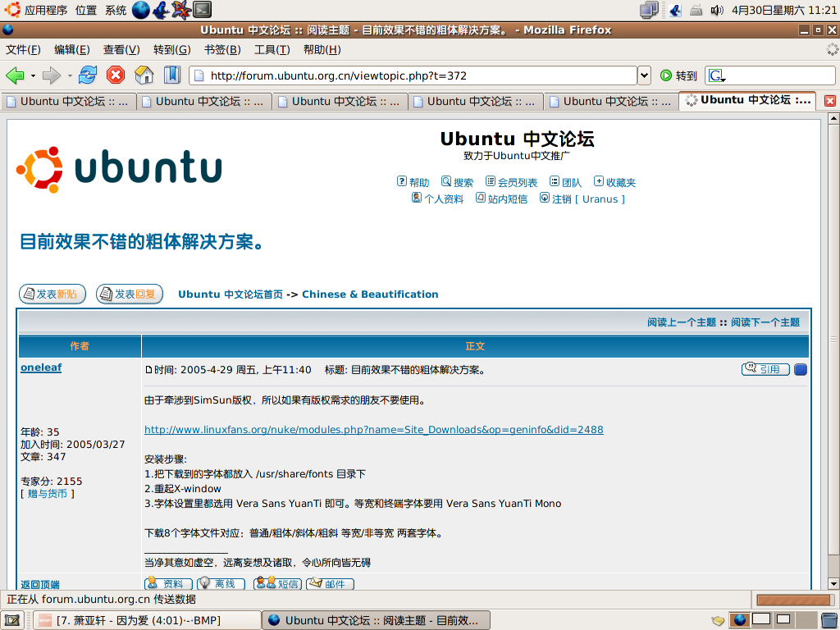Open the bookmarks toolbar icon
Image resolution: width=840 pixels, height=630 pixels.
[172, 75]
